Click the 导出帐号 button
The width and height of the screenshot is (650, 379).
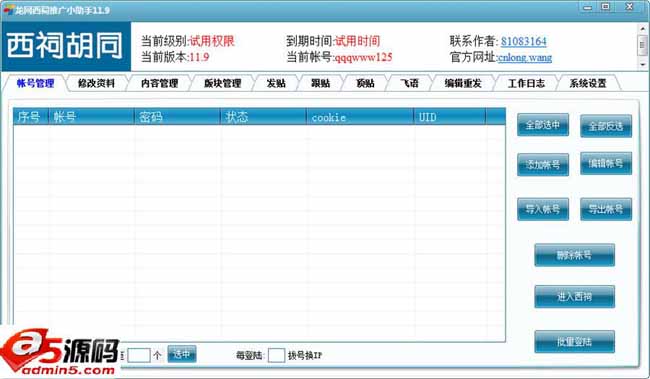(x=606, y=209)
